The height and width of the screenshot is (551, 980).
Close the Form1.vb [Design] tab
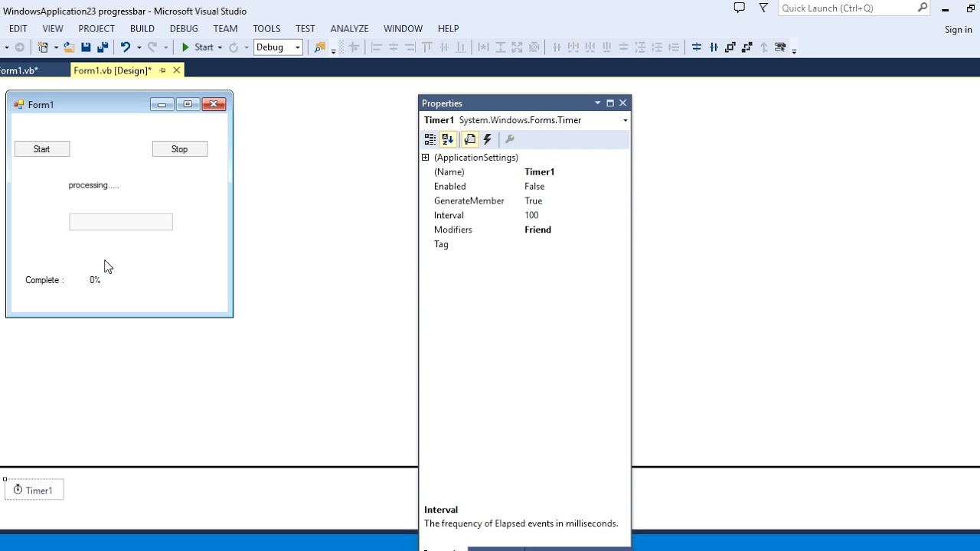click(177, 70)
